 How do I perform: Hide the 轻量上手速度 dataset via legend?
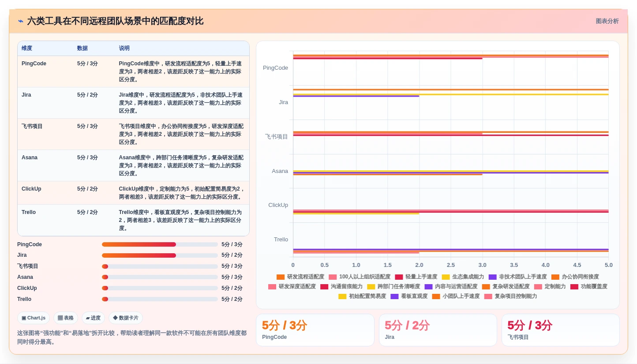click(x=416, y=277)
